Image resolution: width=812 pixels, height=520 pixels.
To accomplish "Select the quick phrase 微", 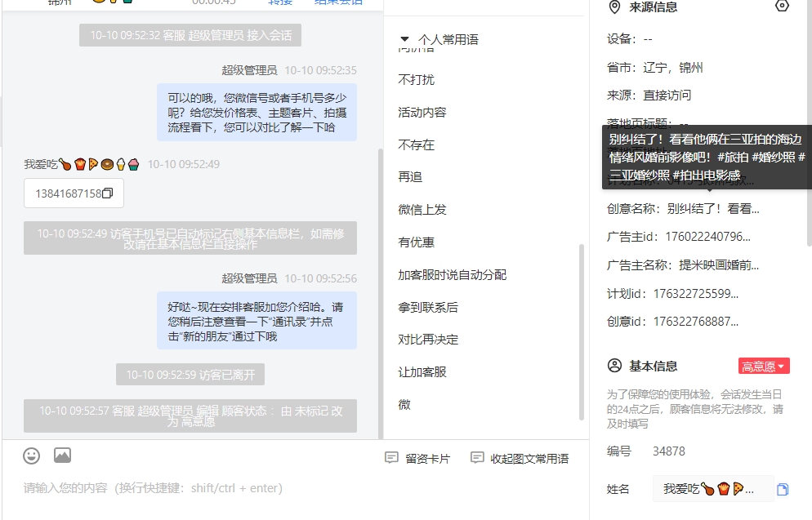I will [x=404, y=405].
